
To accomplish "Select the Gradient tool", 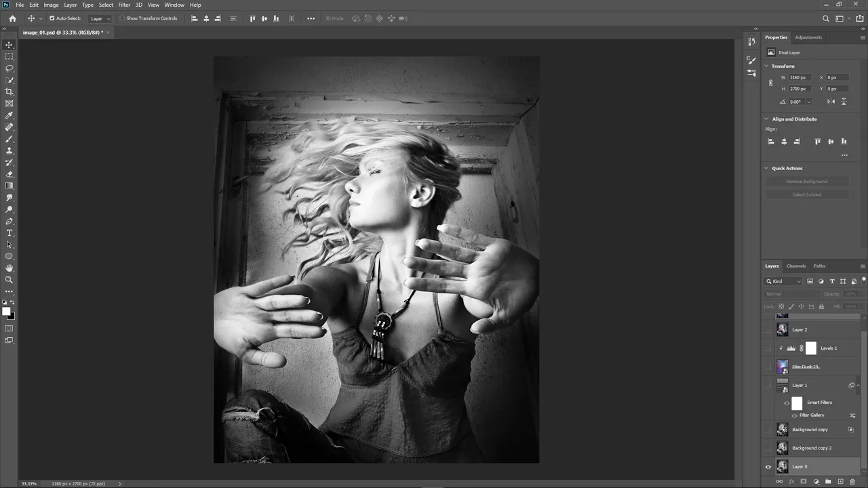I will click(x=9, y=186).
